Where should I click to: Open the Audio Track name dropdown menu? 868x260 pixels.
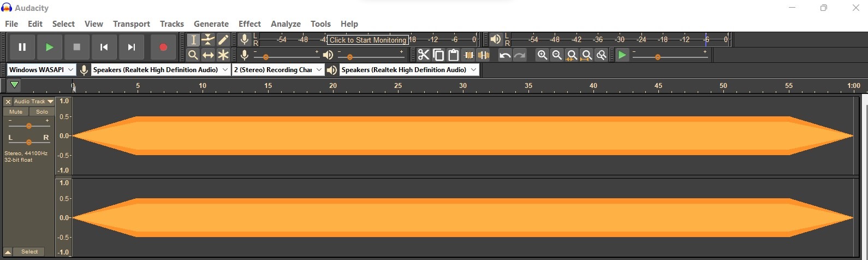pos(34,102)
